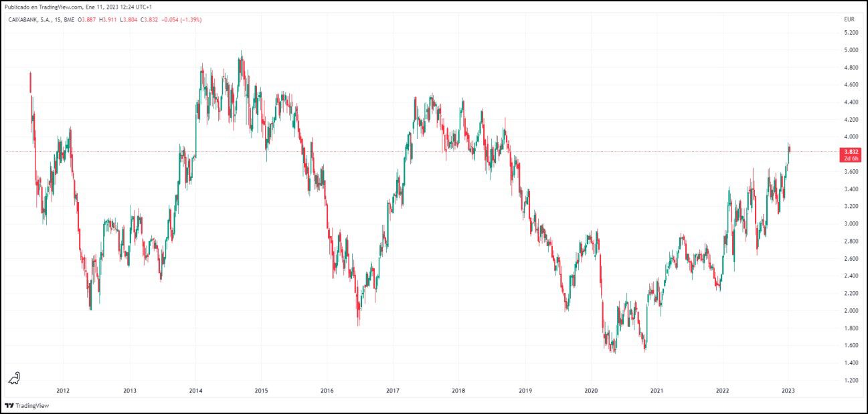Select the 2023 marker on time axis

click(788, 391)
